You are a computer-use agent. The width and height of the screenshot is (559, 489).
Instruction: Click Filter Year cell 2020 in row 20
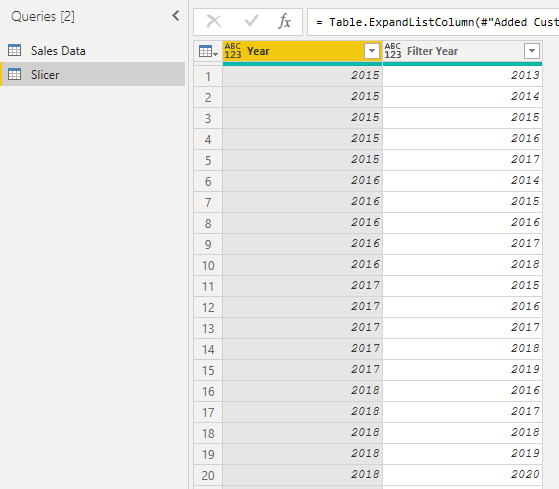tap(462, 475)
